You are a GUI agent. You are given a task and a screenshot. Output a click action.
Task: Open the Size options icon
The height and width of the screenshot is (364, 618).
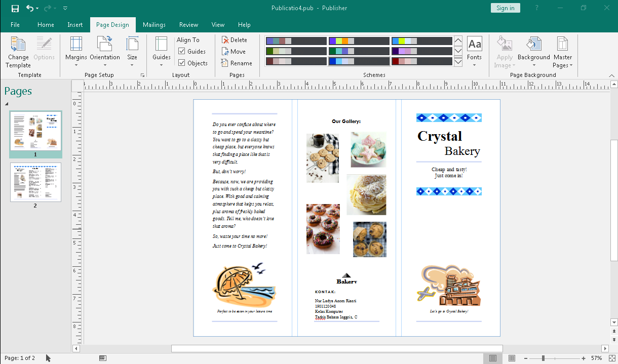point(132,48)
